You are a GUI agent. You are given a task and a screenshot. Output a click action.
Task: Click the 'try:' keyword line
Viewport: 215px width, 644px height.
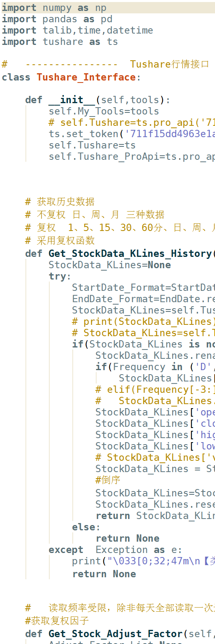(x=60, y=276)
